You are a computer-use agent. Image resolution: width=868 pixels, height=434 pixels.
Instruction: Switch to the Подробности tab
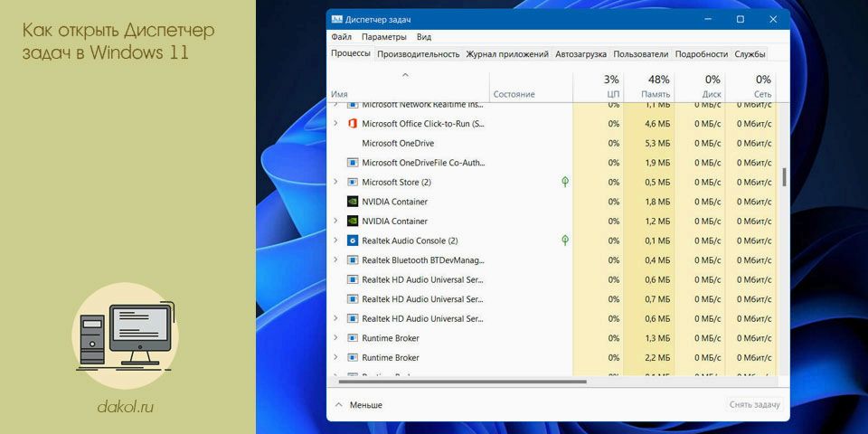(702, 54)
